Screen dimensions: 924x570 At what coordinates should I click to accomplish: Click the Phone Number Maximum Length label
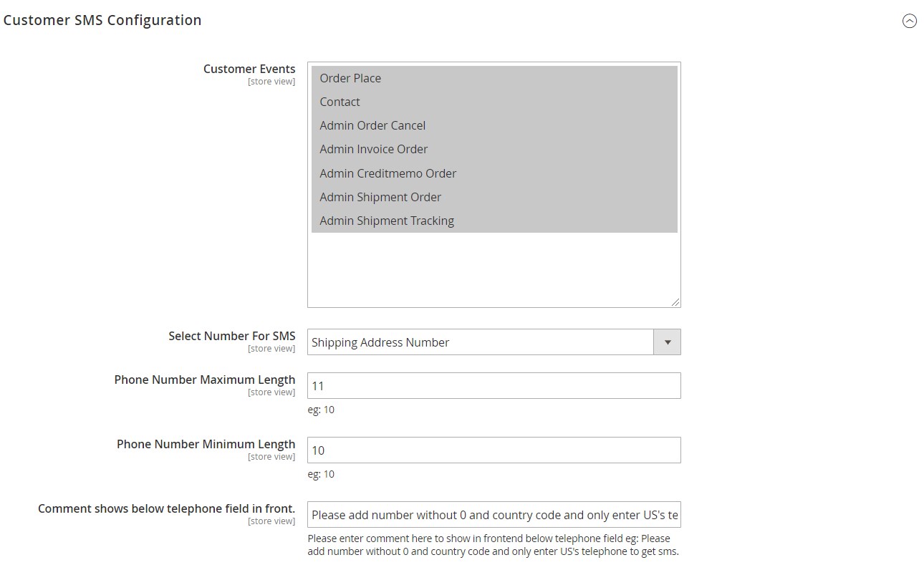(204, 380)
